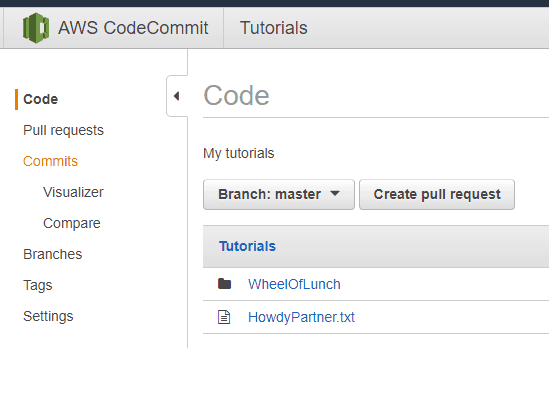The image size is (549, 407).
Task: Open the Visualizer sub-item
Action: tap(73, 192)
